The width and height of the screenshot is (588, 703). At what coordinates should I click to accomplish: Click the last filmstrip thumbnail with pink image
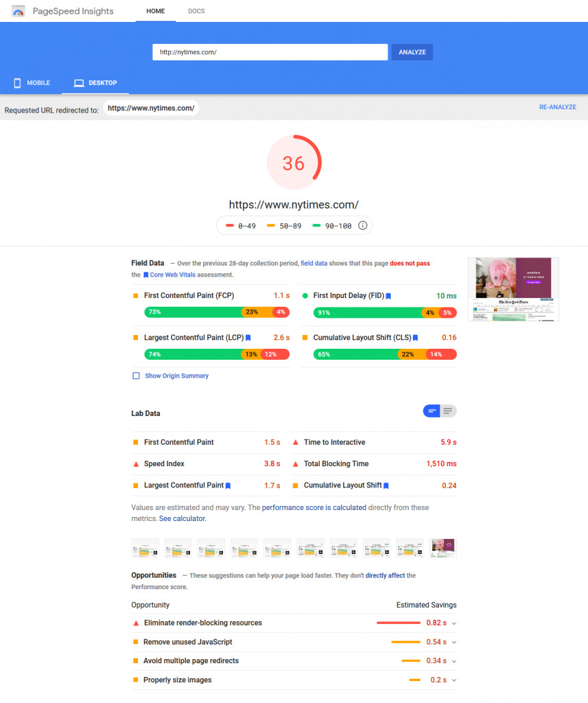pos(443,548)
